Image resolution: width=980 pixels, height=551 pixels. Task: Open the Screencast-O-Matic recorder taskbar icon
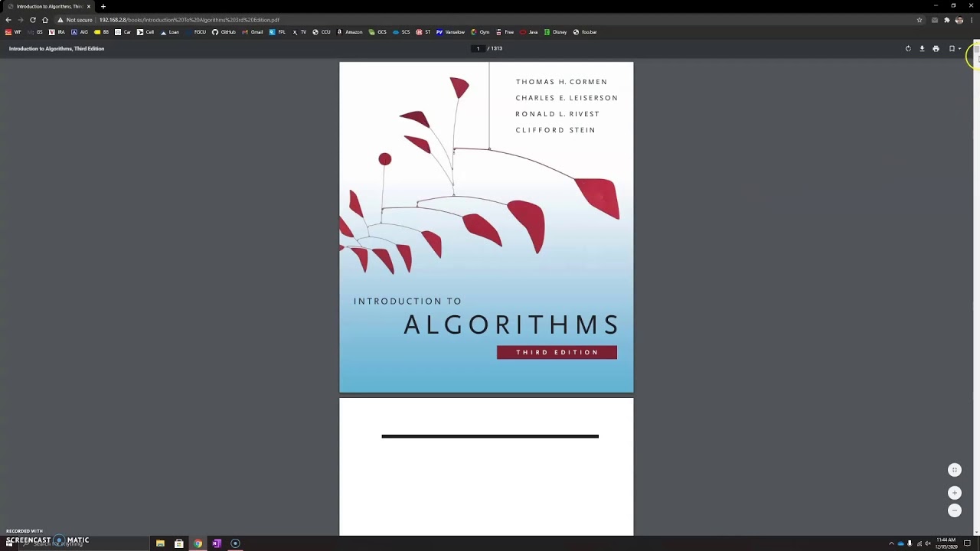pos(235,543)
